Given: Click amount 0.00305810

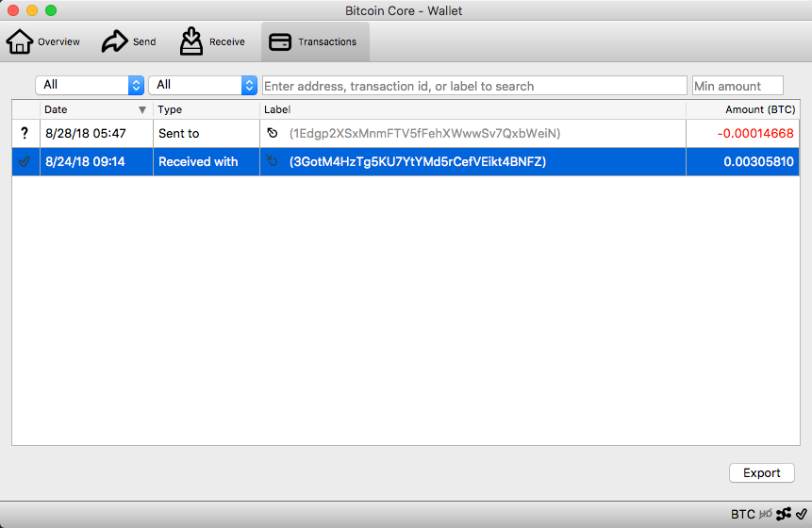Looking at the screenshot, I should 758,161.
